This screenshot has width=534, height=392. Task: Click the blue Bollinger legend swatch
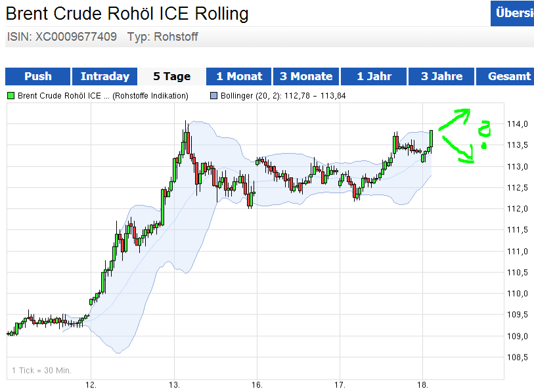coord(213,96)
